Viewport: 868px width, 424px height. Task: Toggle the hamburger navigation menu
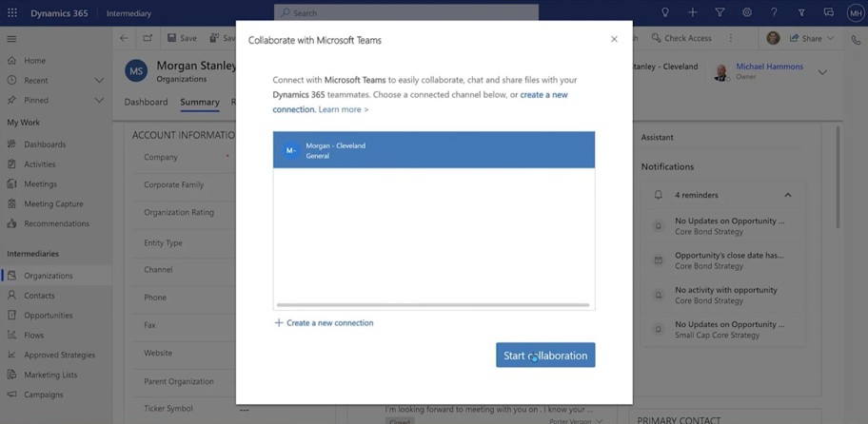click(11, 39)
